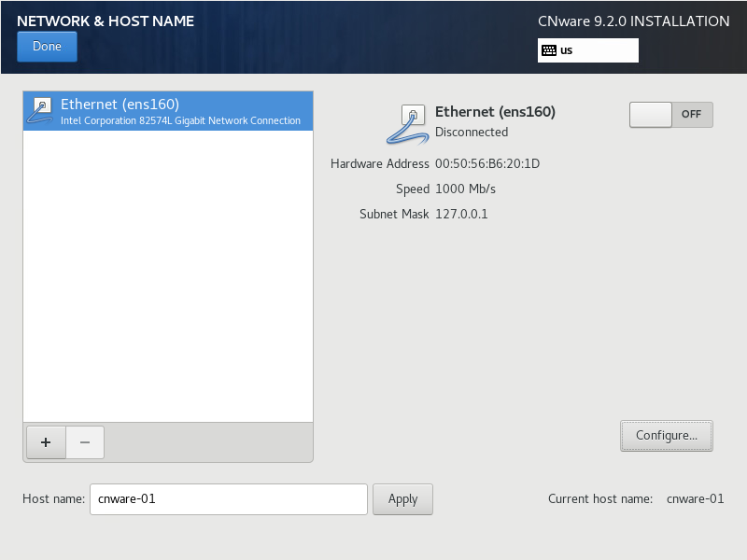The width and height of the screenshot is (747, 560).
Task: Click into the Host name input field
Action: coord(229,499)
